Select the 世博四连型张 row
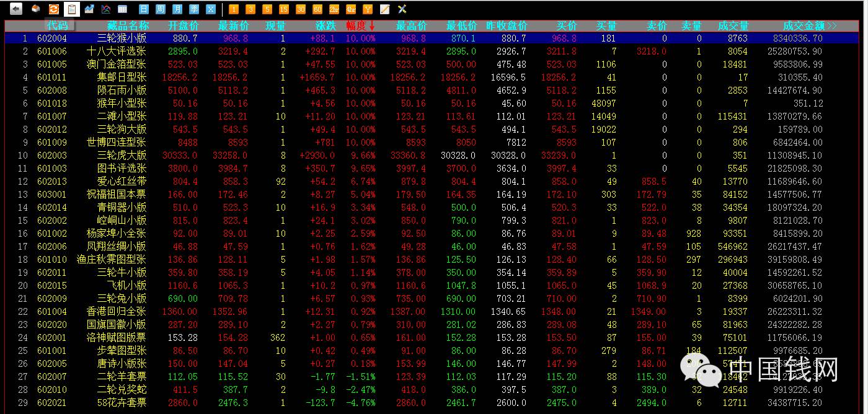The width and height of the screenshot is (868, 414). click(x=432, y=142)
